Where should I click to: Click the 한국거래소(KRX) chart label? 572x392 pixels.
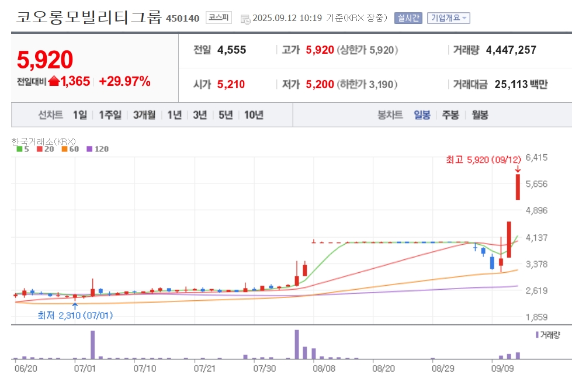43,141
